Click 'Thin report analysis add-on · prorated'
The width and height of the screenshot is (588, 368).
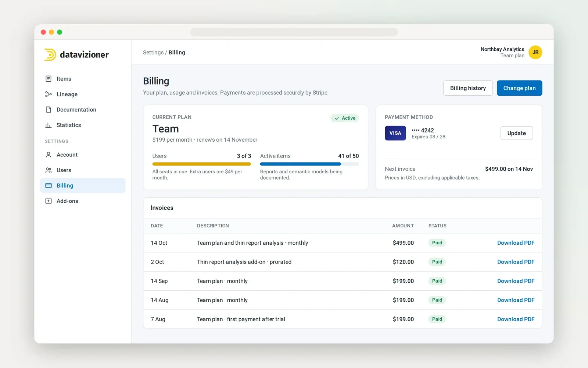(x=244, y=262)
